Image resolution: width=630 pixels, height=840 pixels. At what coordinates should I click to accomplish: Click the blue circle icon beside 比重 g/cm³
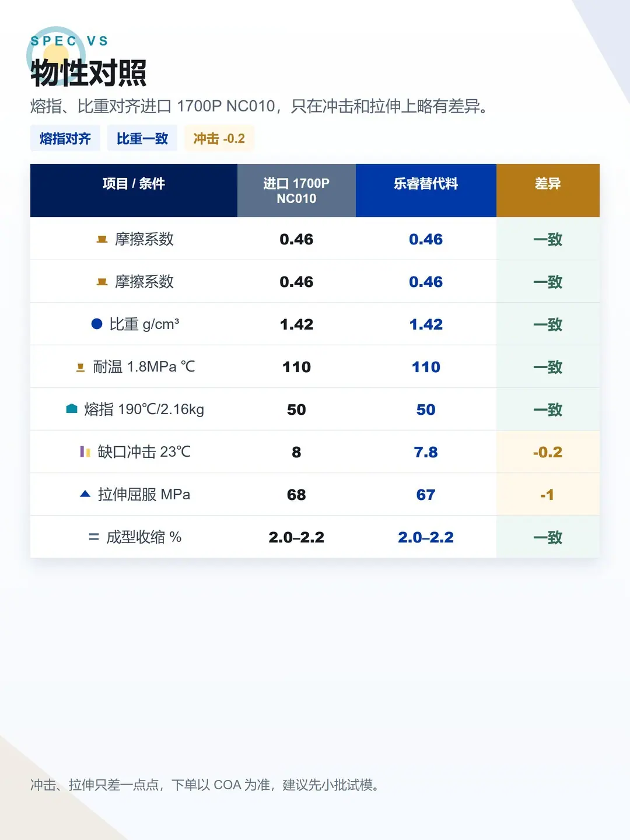pos(97,324)
